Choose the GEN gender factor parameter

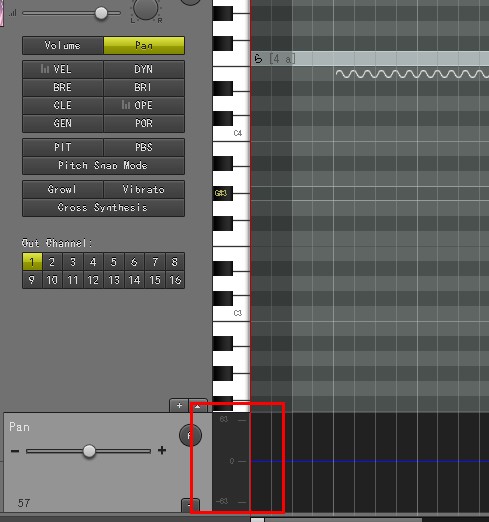click(63, 123)
